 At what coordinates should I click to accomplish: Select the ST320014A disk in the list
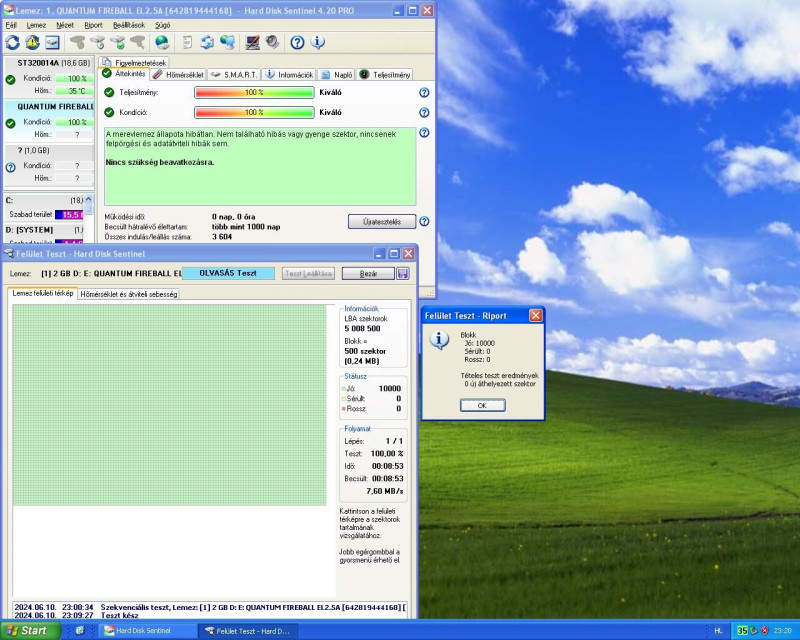click(48, 77)
